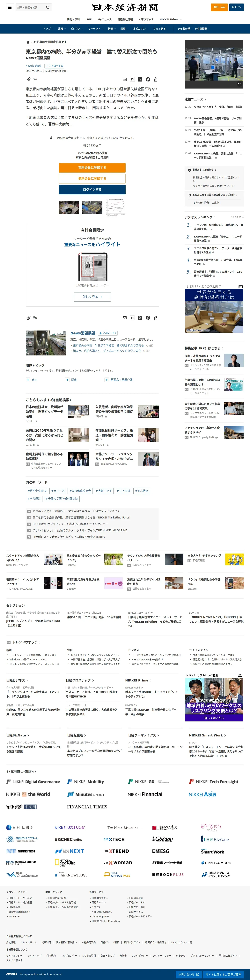The width and height of the screenshot is (250, 980).
Task: Open the meal tray article photo
Action: click(x=69, y=207)
